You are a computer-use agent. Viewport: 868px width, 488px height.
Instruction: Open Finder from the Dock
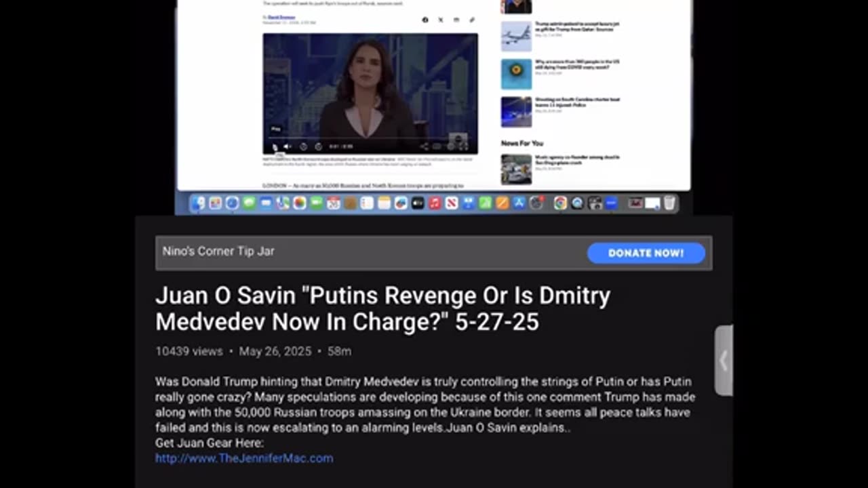(197, 203)
